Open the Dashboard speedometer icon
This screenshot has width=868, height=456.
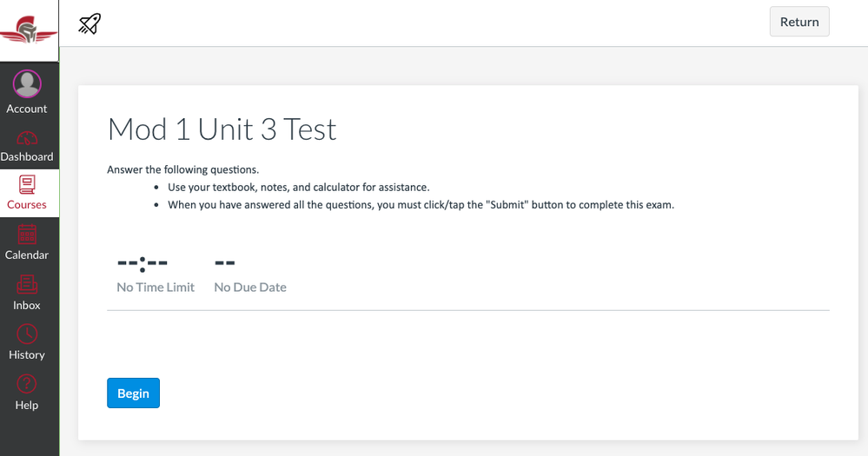(27, 138)
